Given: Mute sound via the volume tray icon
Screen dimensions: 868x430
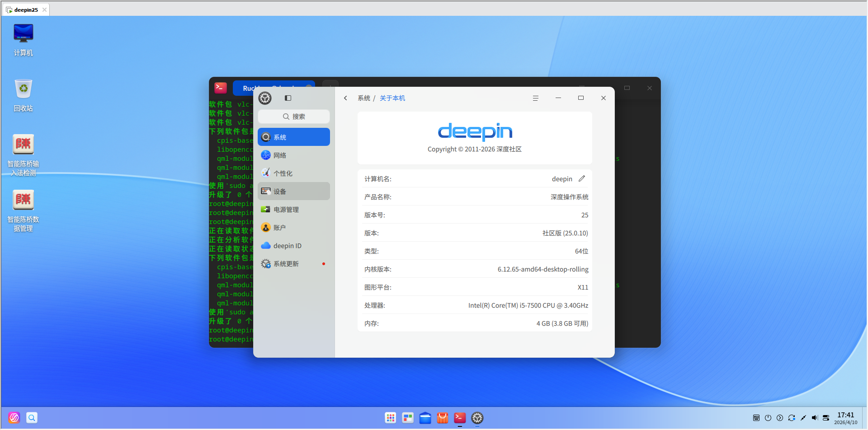Looking at the screenshot, I should (x=815, y=418).
